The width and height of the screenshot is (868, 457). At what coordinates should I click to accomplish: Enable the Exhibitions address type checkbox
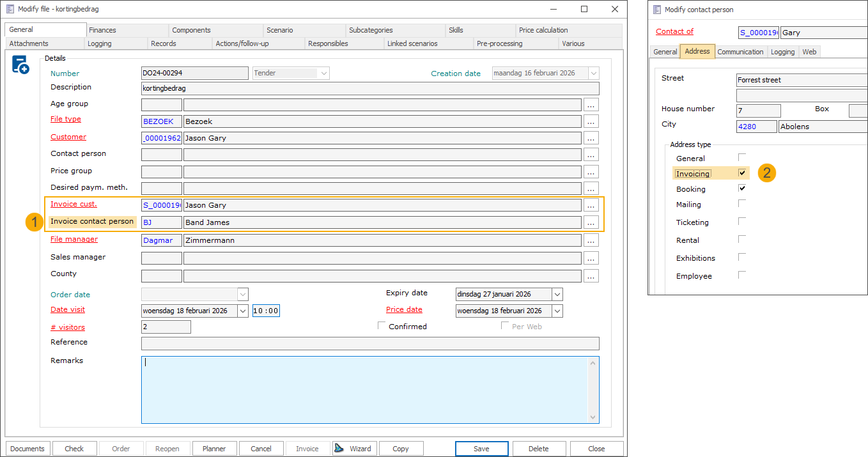click(x=742, y=257)
